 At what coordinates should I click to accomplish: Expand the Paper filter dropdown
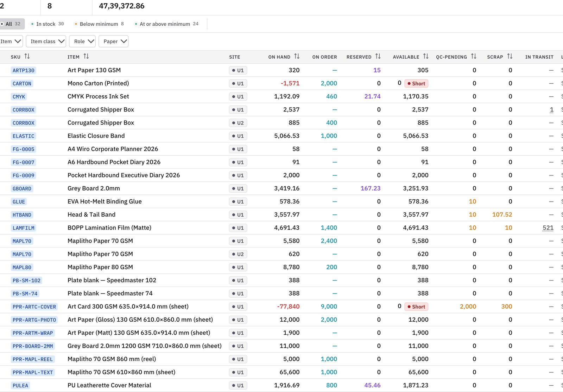114,41
